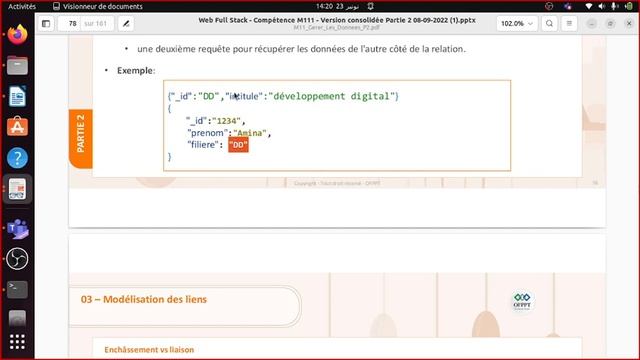Click the "1234" id value in code
Image resolution: width=640 pixels, height=360 pixels.
click(x=226, y=121)
